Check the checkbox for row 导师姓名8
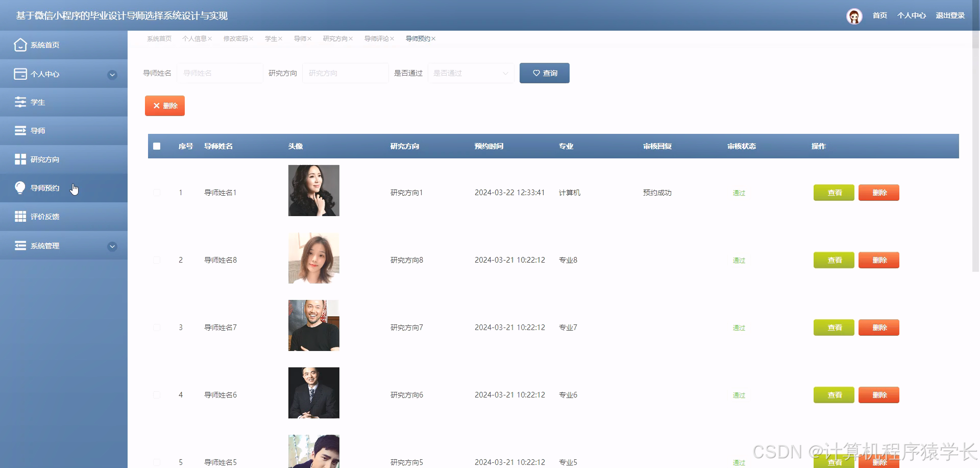 [157, 260]
